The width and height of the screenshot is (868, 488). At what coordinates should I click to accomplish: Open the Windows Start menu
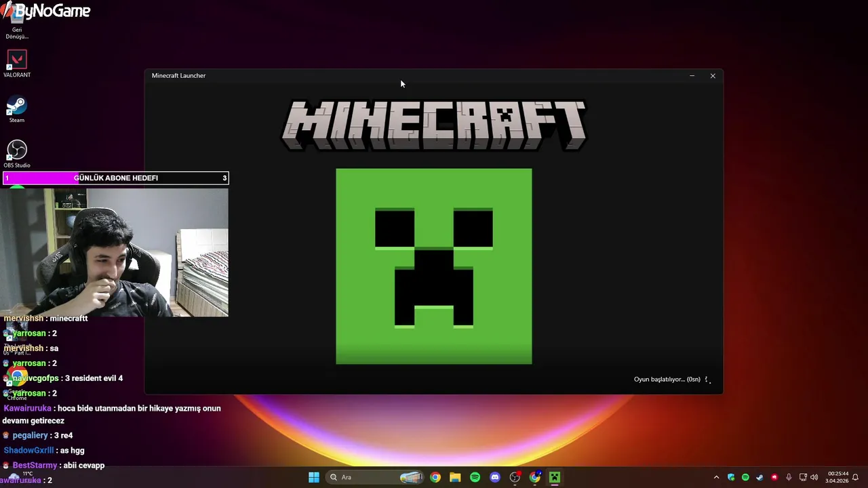314,477
